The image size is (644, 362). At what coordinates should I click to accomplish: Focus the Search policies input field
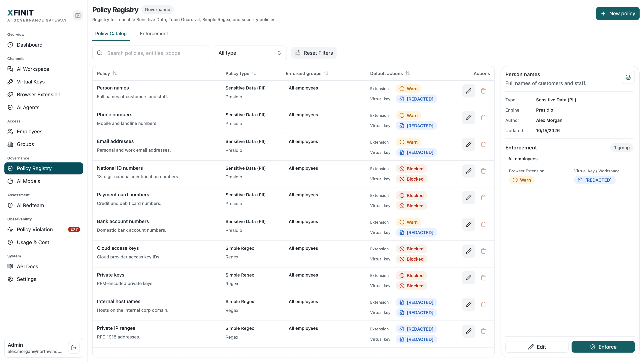151,53
